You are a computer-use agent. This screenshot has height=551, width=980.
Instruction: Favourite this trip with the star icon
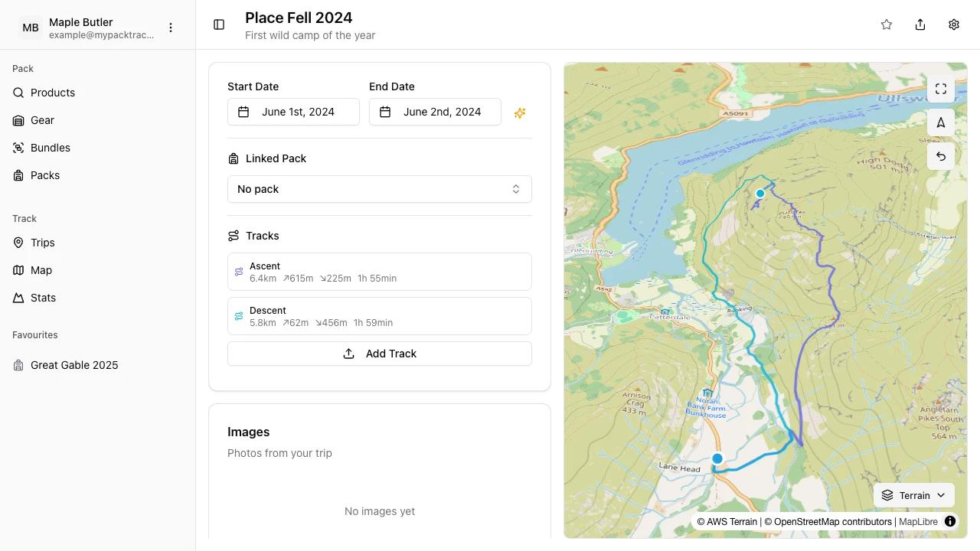pyautogui.click(x=887, y=24)
